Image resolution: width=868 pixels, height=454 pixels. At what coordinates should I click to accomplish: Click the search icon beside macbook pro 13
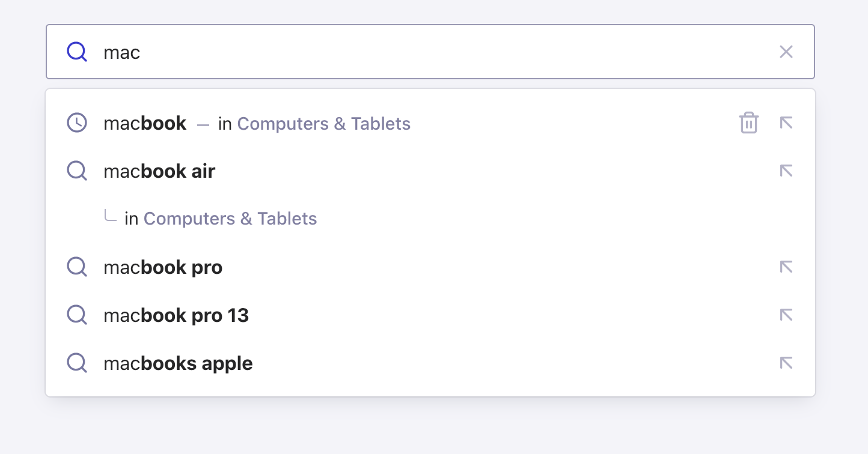pos(76,315)
